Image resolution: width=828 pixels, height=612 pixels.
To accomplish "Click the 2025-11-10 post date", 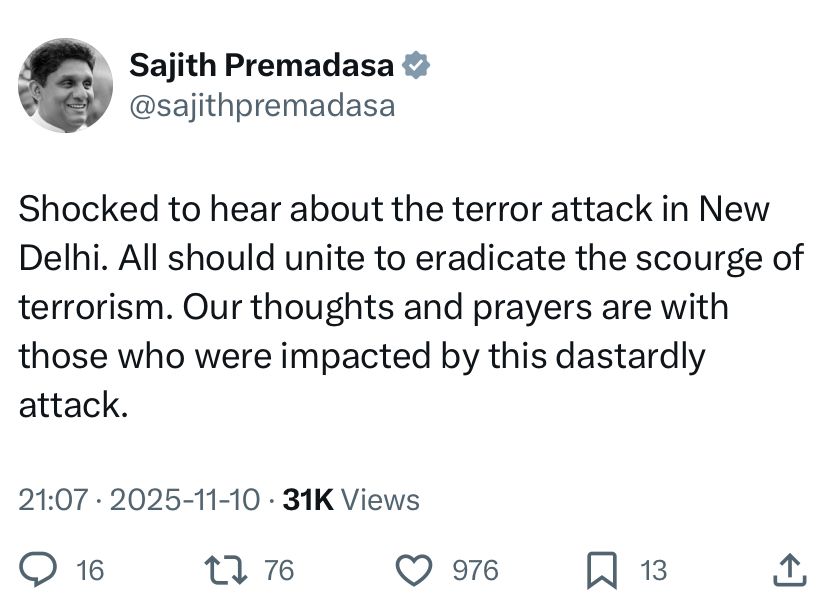I will [185, 499].
